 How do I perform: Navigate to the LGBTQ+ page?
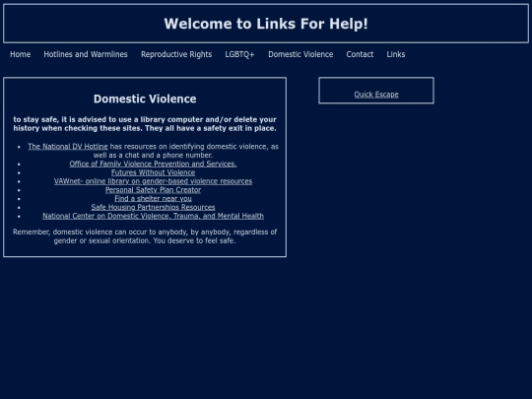tap(239, 54)
